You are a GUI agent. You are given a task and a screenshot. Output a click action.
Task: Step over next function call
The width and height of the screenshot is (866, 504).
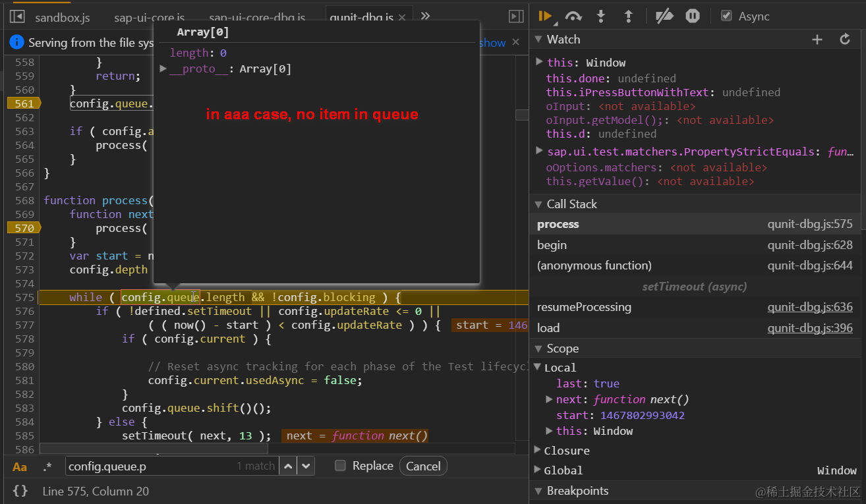click(573, 16)
